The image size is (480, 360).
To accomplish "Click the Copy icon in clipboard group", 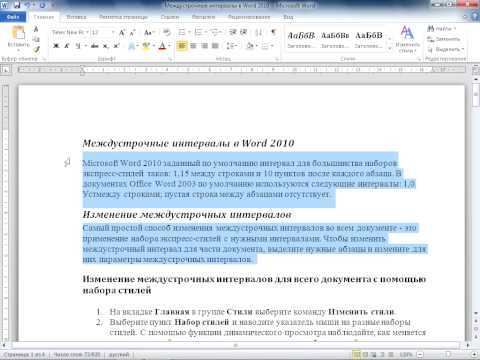I will click(36, 39).
